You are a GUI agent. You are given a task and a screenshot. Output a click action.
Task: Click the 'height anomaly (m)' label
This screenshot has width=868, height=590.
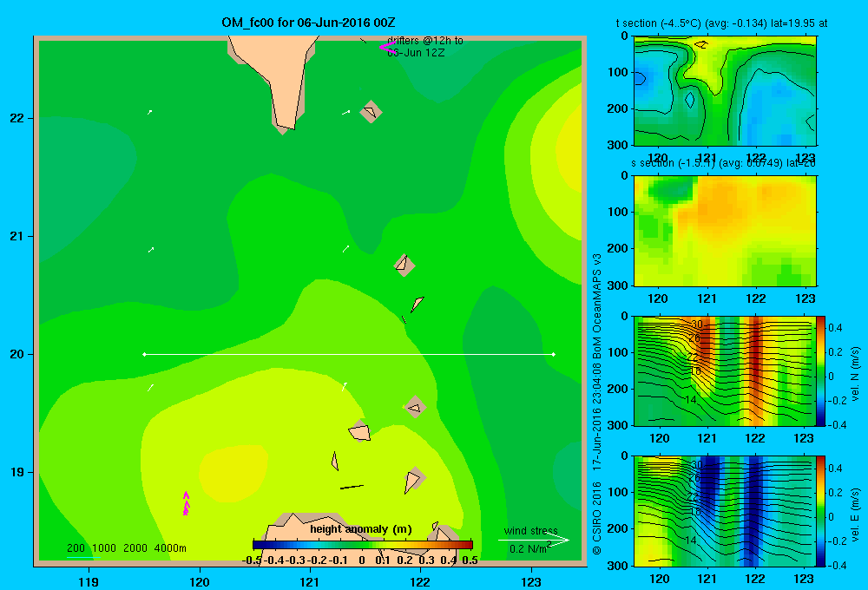[x=361, y=529]
